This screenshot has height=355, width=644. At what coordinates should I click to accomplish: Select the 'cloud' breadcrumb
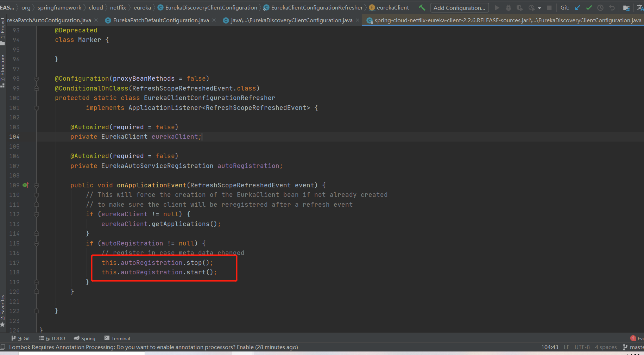[96, 8]
